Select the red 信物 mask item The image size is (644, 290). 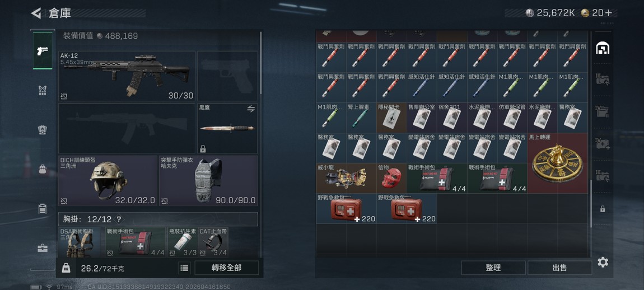click(391, 178)
